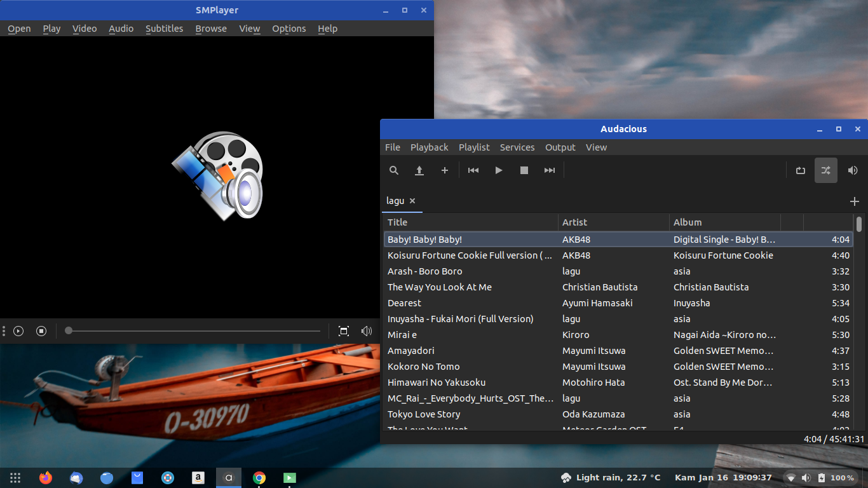868x488 pixels.
Task: Select the song Baby! Baby! Baby!
Action: coord(618,240)
